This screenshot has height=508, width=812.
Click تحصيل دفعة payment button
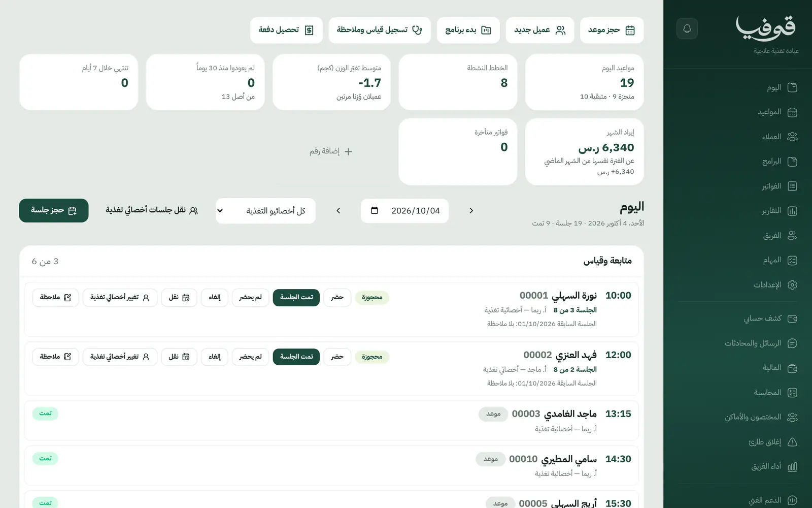click(x=287, y=30)
